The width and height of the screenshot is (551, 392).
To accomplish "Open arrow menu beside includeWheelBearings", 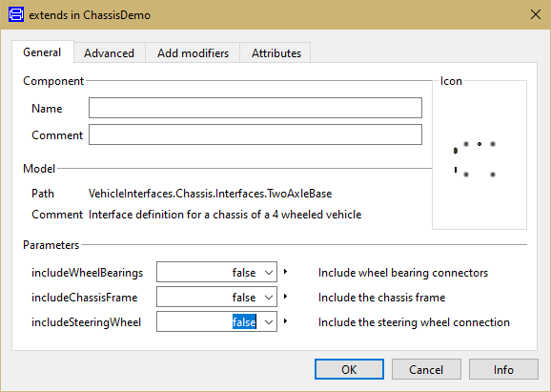I will [x=285, y=272].
